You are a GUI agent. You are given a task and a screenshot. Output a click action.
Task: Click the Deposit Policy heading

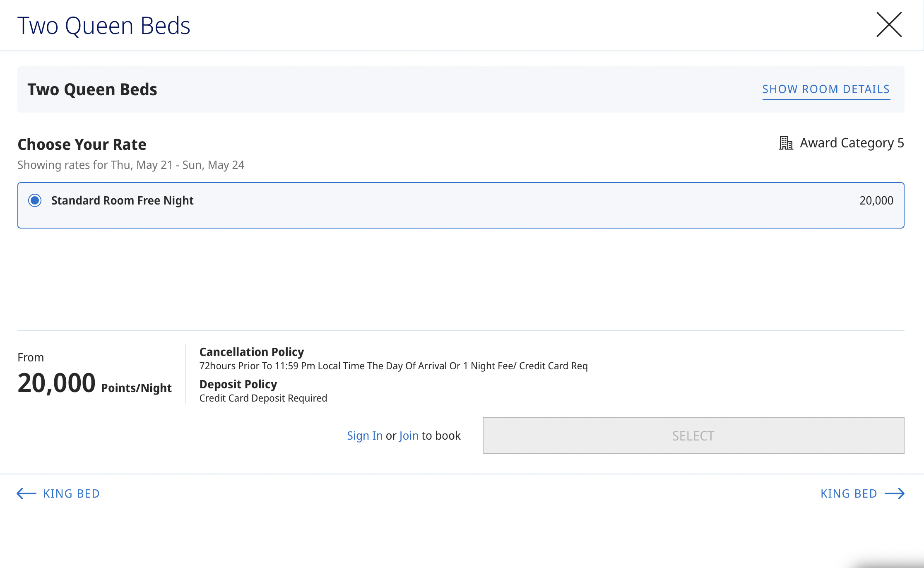[x=238, y=384]
